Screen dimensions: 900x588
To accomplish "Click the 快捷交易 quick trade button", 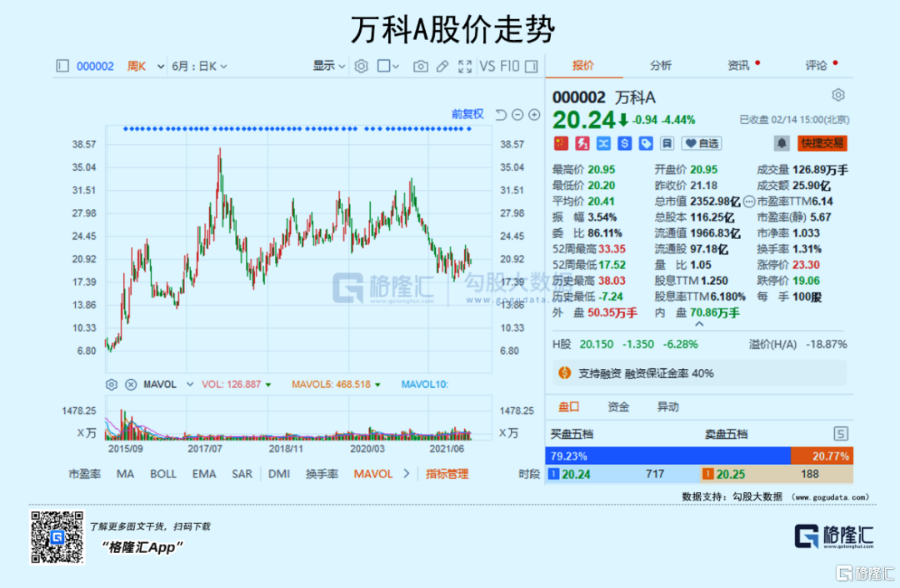I will pos(822,143).
